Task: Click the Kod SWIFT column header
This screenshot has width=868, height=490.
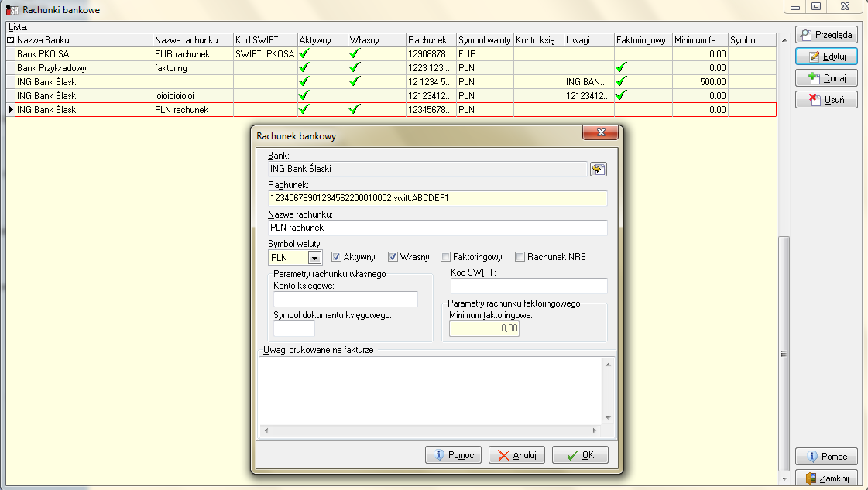Action: [265, 39]
